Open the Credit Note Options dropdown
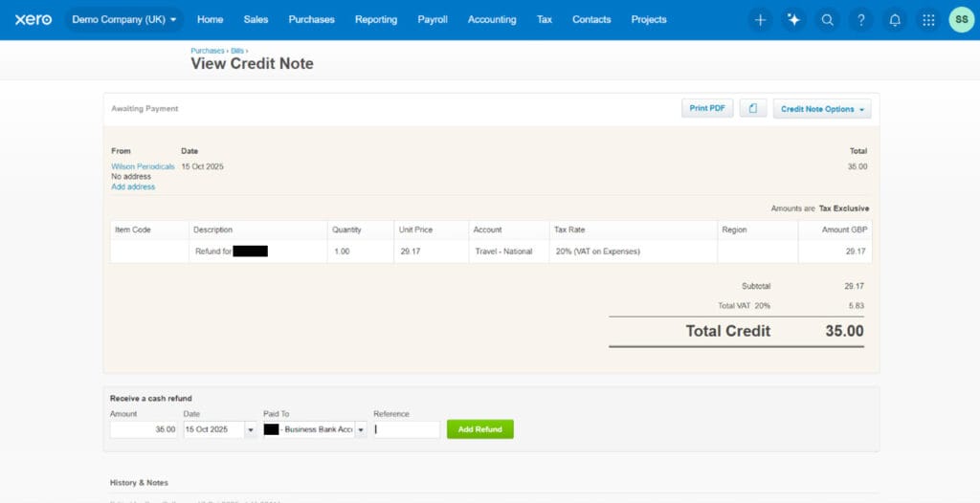This screenshot has width=980, height=503. [822, 109]
